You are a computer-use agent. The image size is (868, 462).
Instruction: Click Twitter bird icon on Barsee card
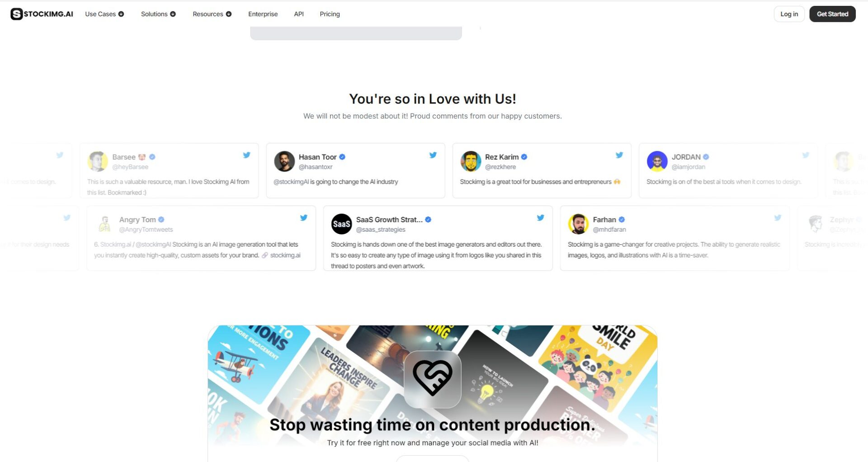tap(246, 155)
